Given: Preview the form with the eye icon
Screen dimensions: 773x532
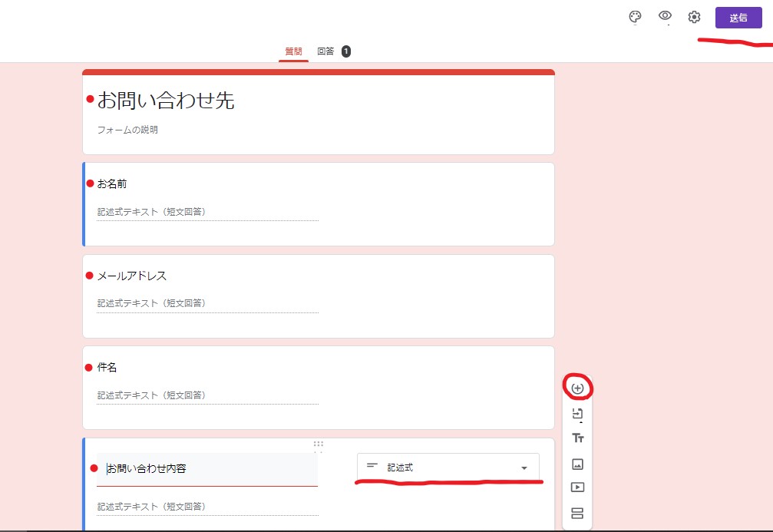Looking at the screenshot, I should [665, 17].
